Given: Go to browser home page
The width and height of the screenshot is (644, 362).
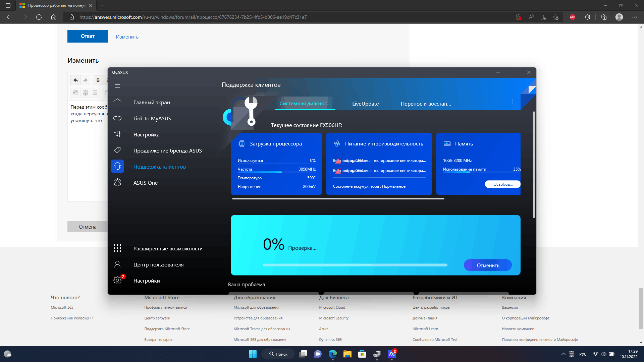Looking at the screenshot, I should tap(54, 17).
